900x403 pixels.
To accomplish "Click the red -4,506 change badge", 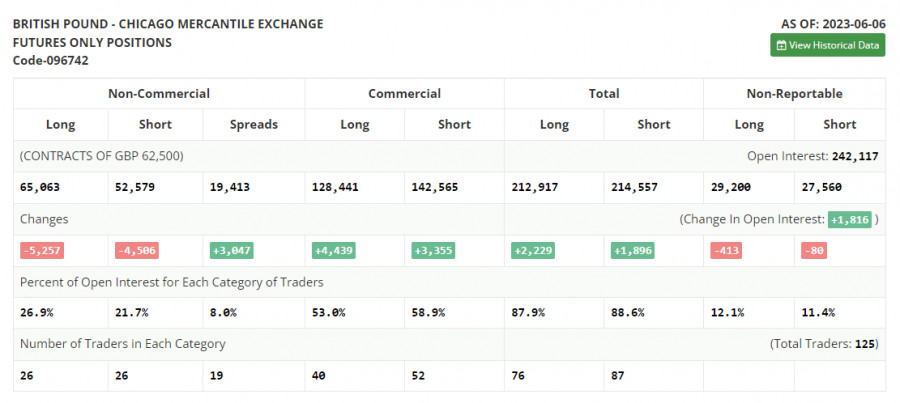I will pyautogui.click(x=136, y=250).
